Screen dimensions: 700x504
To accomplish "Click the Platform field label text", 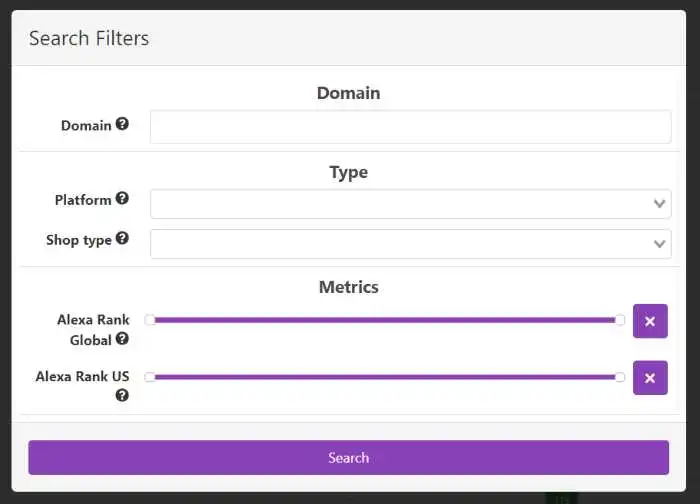I will 83,200.
